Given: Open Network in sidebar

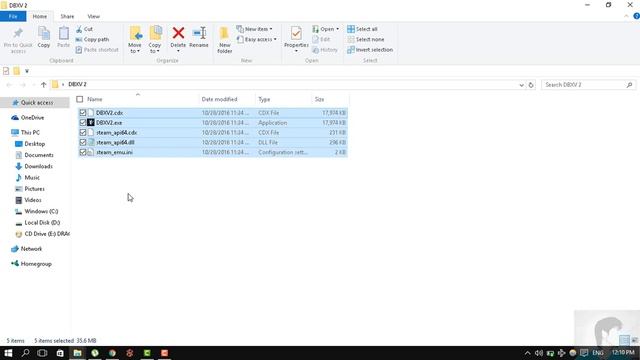Looking at the screenshot, I should 31,249.
